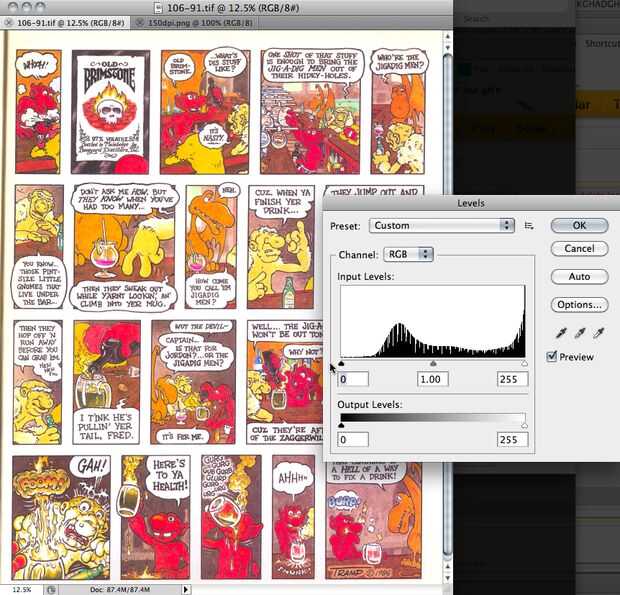620x595 pixels.
Task: Click the output white level slider
Action: tap(524, 425)
